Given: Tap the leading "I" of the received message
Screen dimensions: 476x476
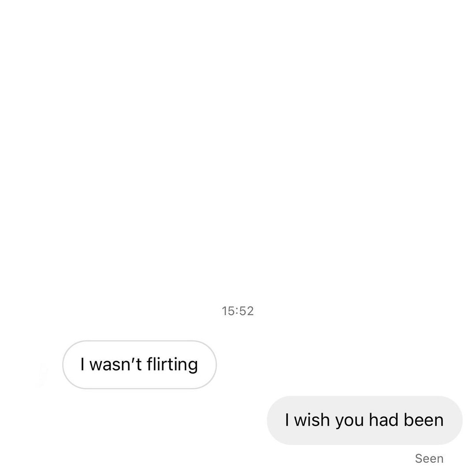Looking at the screenshot, I should [x=82, y=364].
